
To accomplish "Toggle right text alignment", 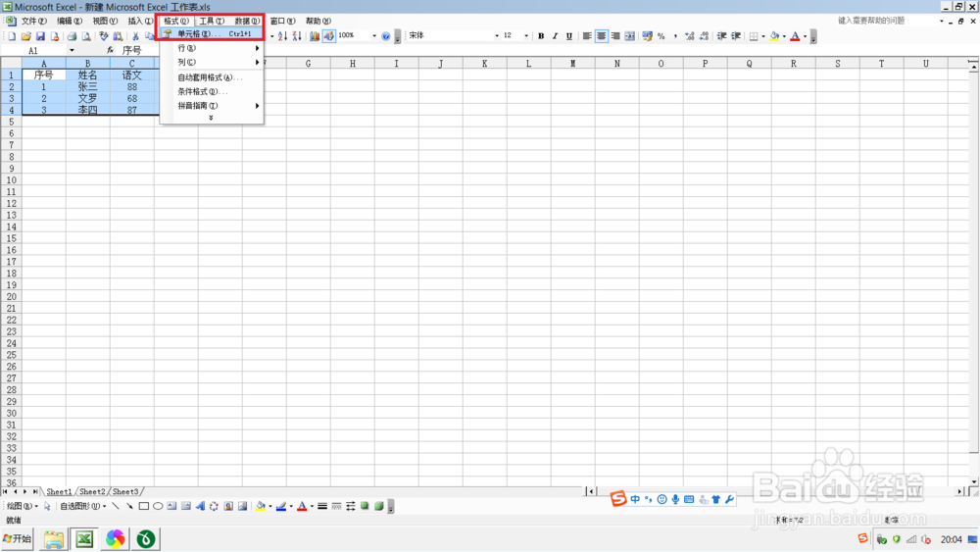I will (615, 36).
